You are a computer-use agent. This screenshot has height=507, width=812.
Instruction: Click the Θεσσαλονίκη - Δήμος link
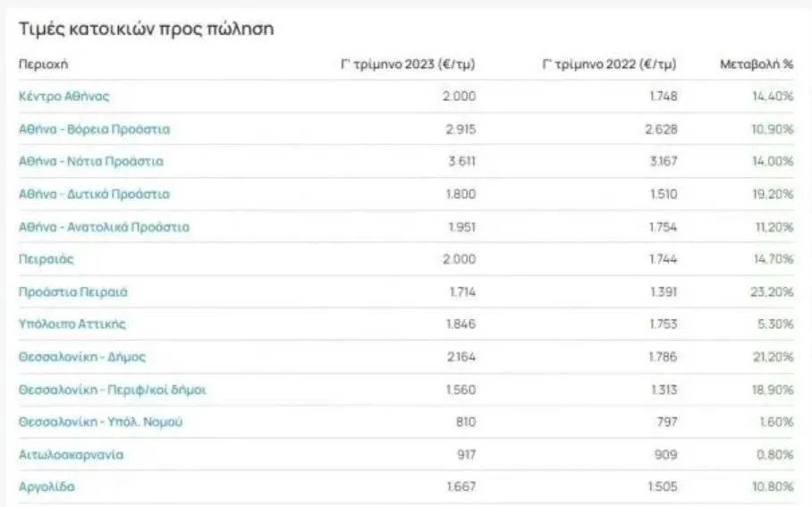(82, 357)
